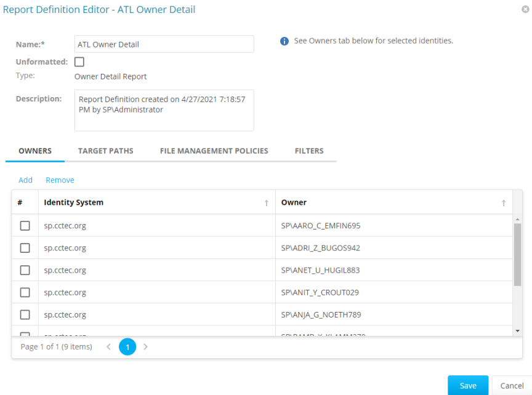Save the report definition
Screen dimensions: 532x395
(468, 386)
